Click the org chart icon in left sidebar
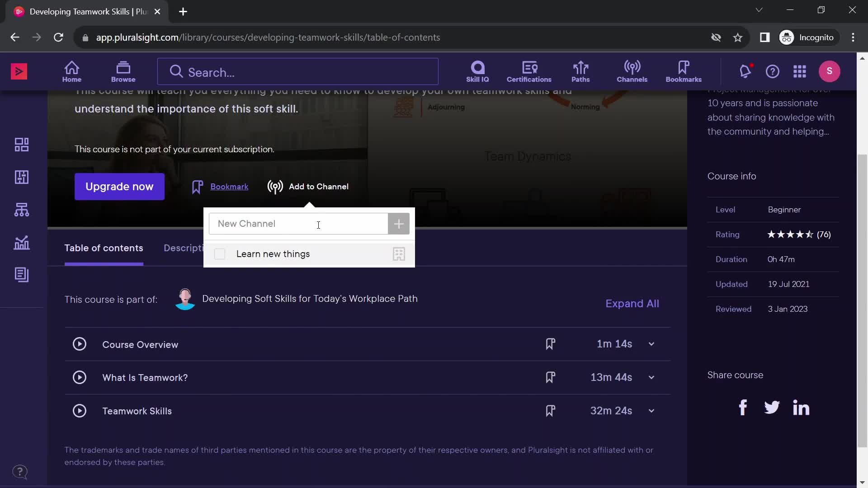The image size is (868, 488). pos(22,210)
